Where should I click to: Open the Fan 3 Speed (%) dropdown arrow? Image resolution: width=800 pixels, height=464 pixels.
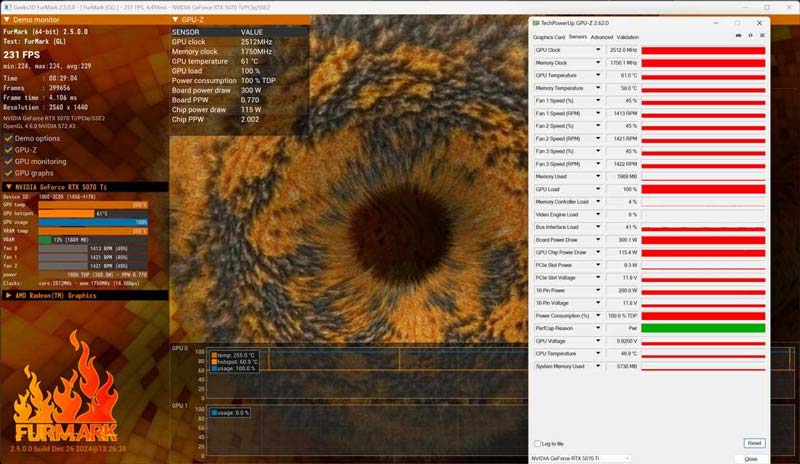[598, 151]
